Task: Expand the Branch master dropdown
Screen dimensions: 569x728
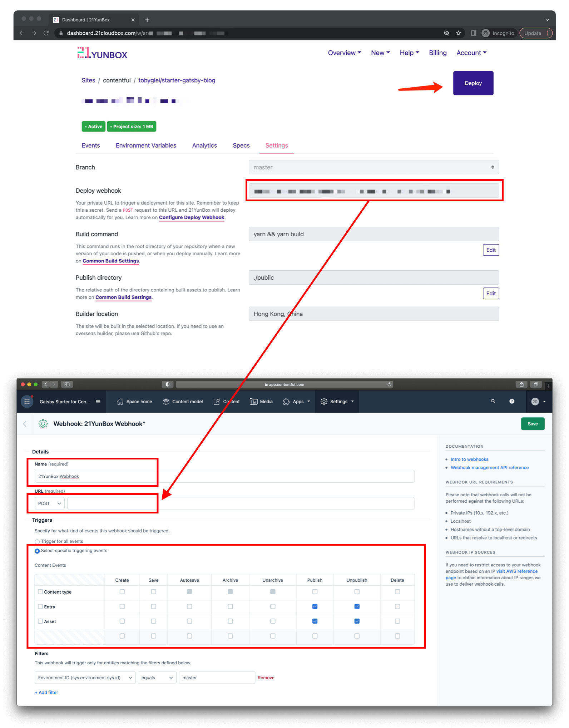Action: point(373,167)
